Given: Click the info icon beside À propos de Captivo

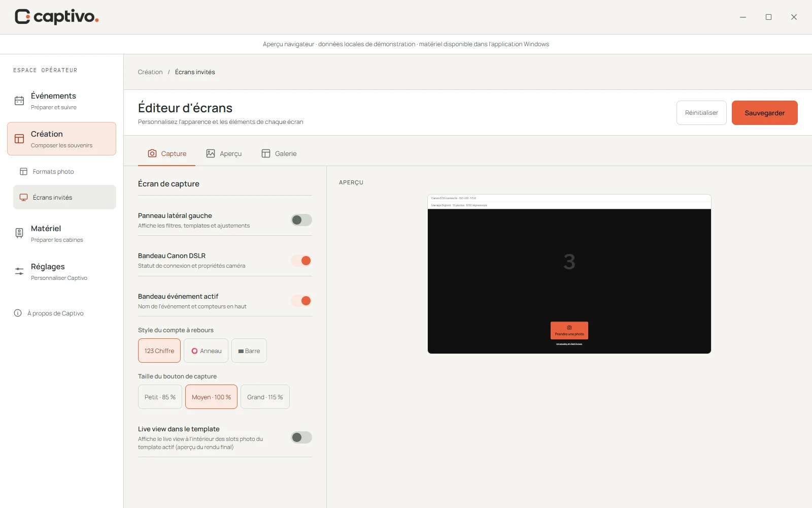Looking at the screenshot, I should (x=18, y=313).
